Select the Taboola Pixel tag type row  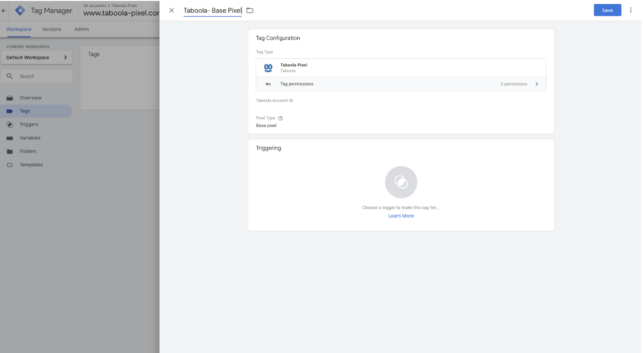401,68
